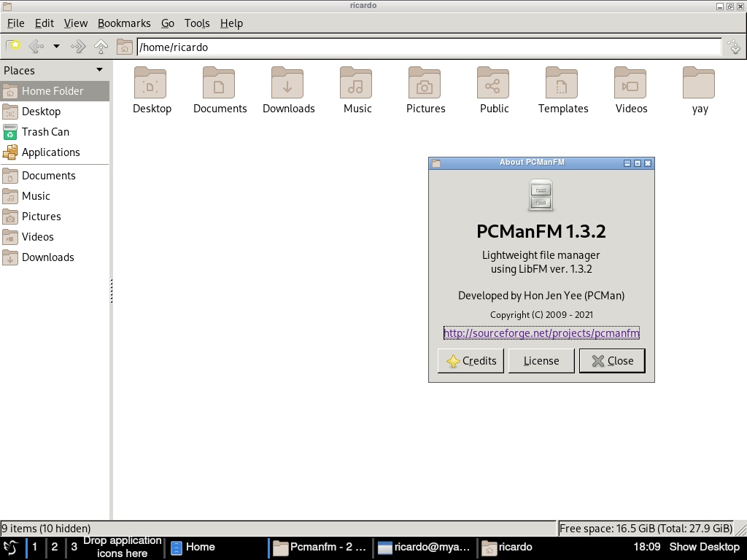Open the File menu

[16, 23]
